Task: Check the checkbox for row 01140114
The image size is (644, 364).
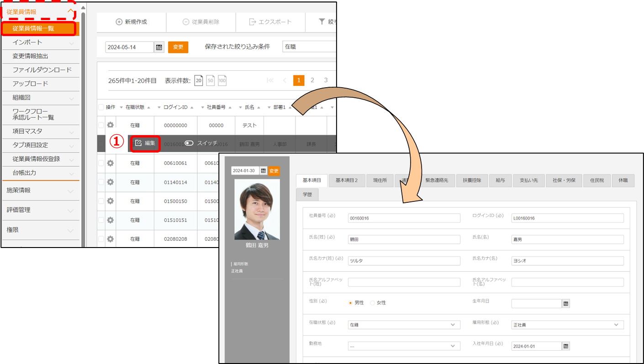Action: [101, 182]
